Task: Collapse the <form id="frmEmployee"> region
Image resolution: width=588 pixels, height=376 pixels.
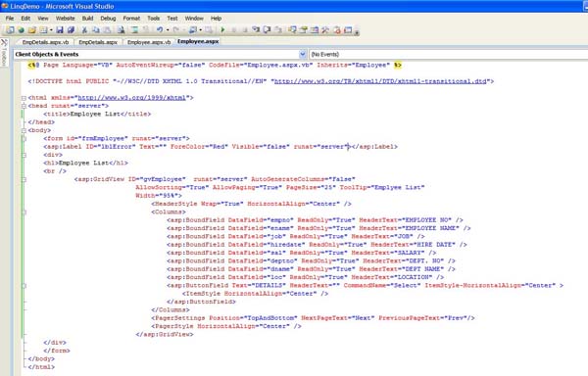Action: 24,139
